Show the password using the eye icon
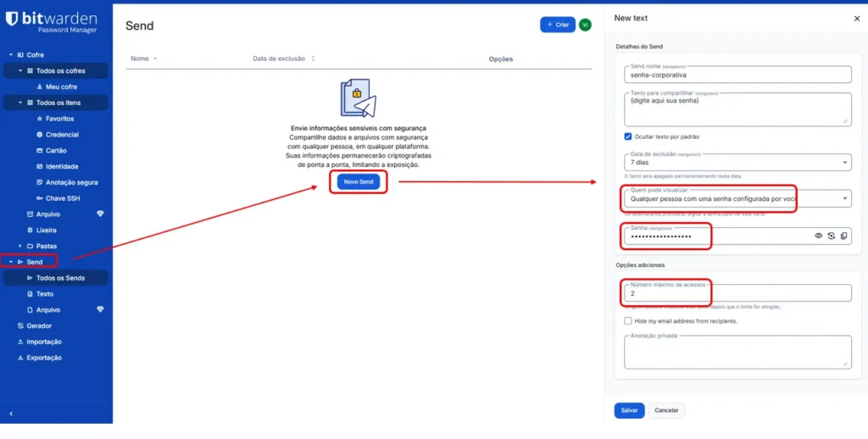868x439 pixels. [x=818, y=236]
